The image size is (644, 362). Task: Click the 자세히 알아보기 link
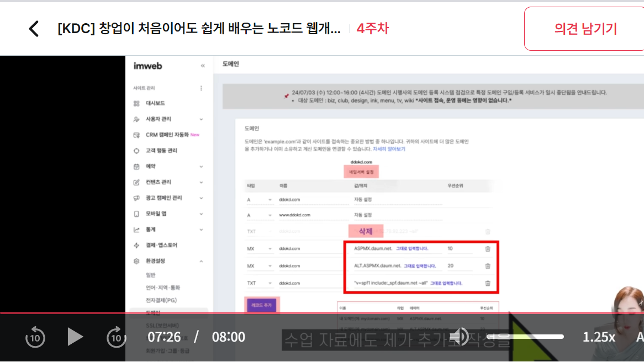point(388,149)
